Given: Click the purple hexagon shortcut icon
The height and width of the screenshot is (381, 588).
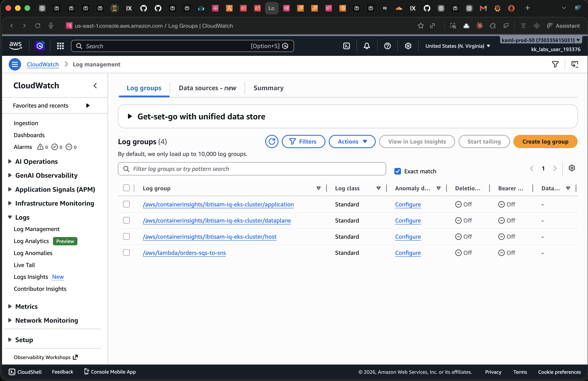Looking at the screenshot, I should coord(40,46).
